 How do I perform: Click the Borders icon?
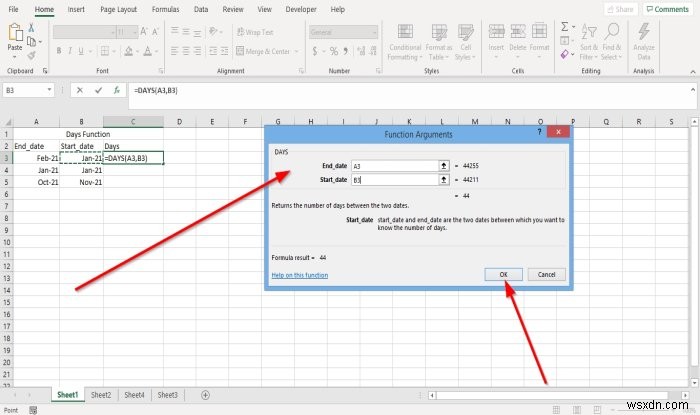(104, 51)
